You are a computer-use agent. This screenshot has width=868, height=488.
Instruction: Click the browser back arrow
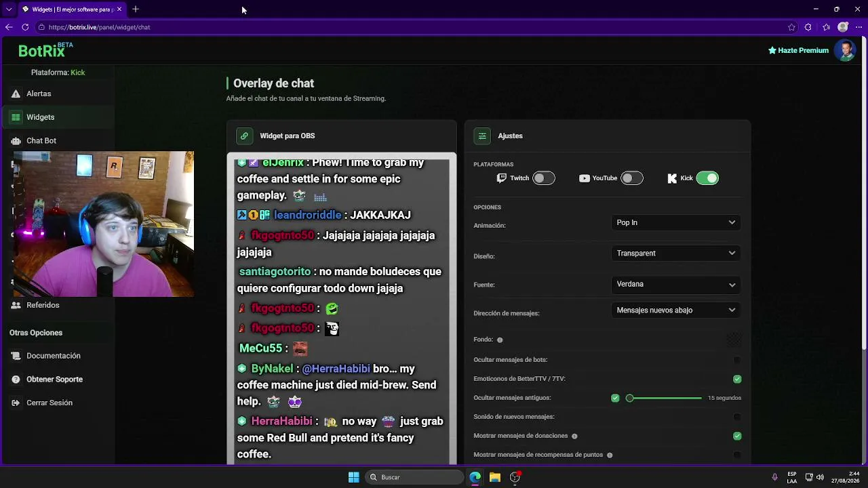9,27
